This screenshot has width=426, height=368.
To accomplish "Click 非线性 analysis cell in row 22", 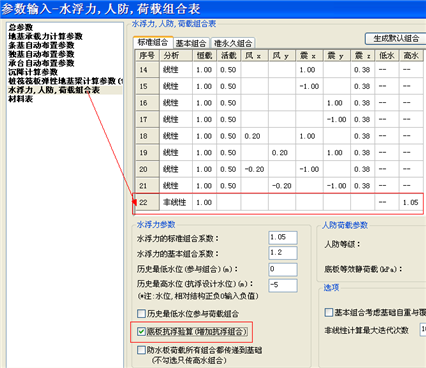I will tap(176, 202).
